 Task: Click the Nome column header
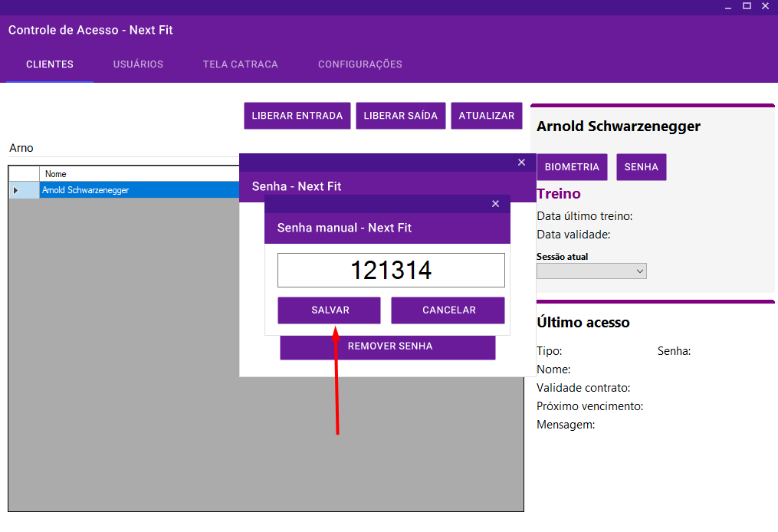(x=140, y=174)
